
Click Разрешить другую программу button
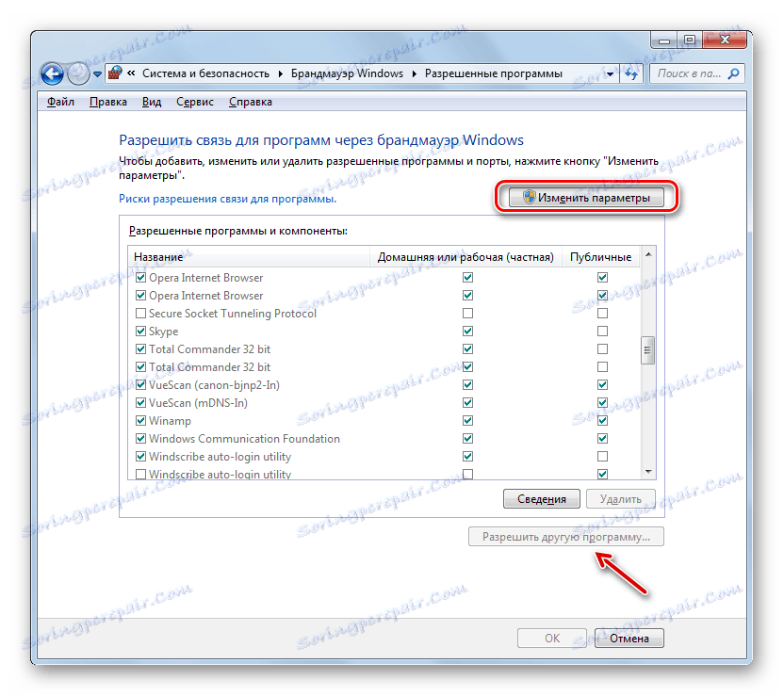click(x=566, y=537)
